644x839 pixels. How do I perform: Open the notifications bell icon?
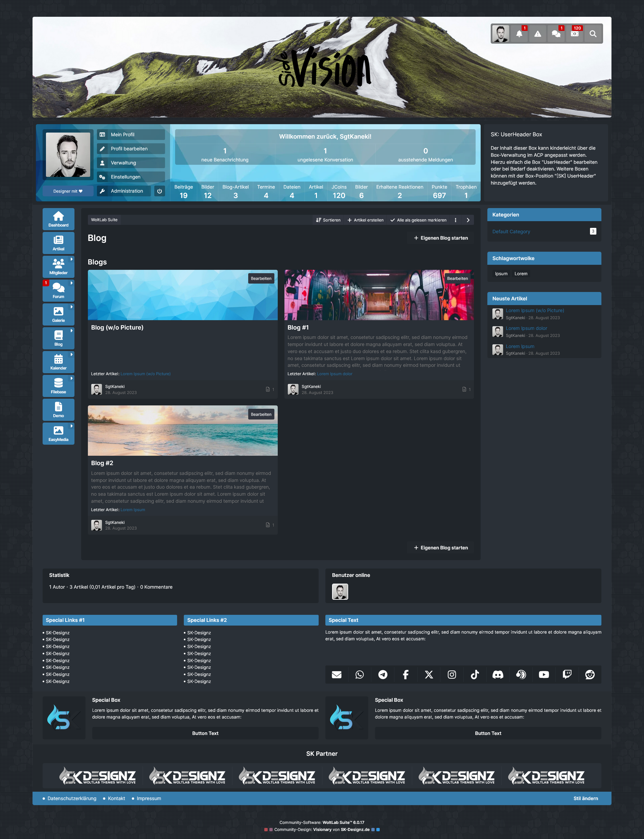[x=519, y=34]
